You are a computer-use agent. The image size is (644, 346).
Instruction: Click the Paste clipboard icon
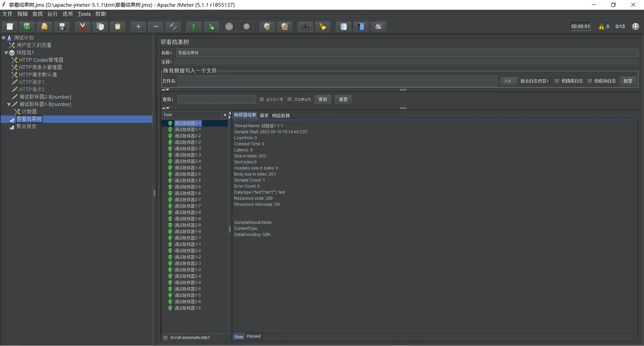point(117,27)
